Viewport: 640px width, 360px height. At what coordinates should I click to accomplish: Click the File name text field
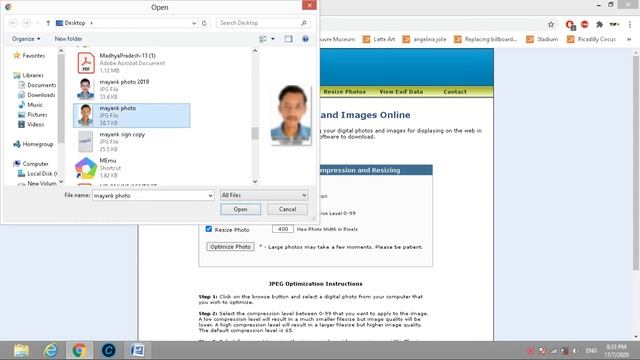[150, 196]
